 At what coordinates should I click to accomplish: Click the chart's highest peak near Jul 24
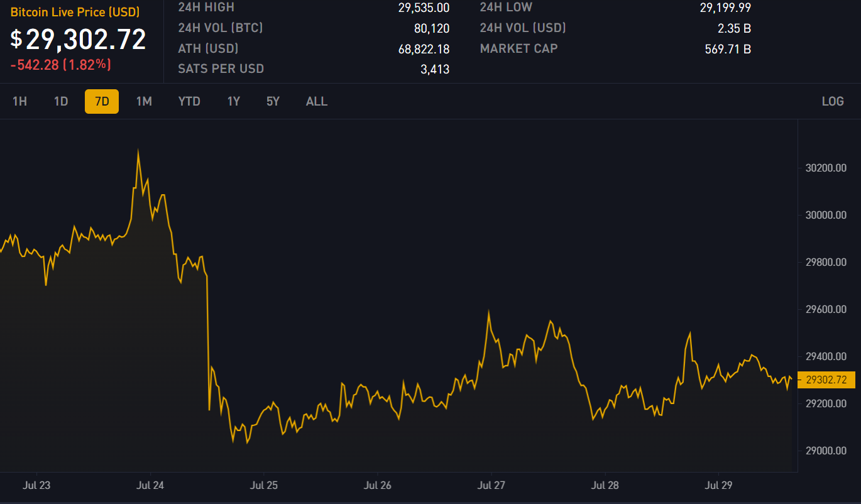[138, 151]
